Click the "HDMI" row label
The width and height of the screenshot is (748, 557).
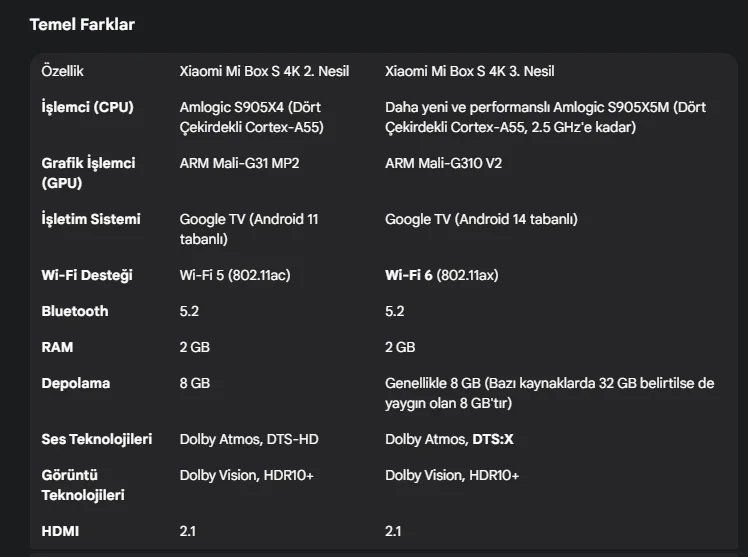coord(60,531)
